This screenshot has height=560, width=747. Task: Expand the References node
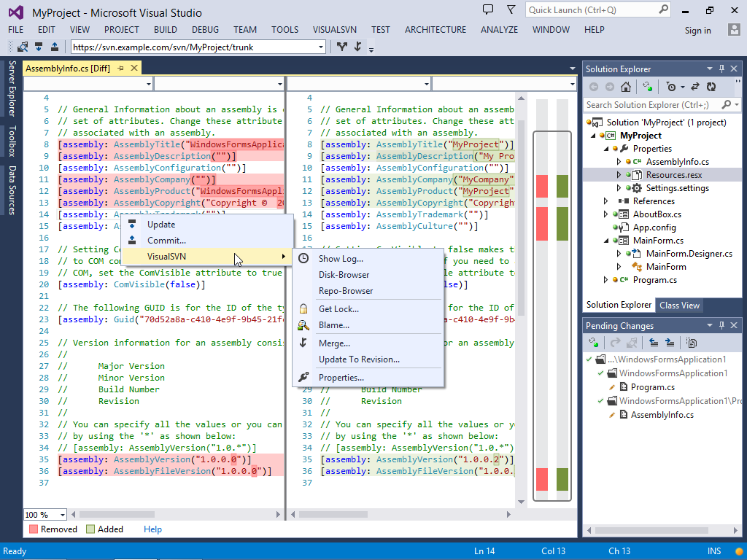606,201
